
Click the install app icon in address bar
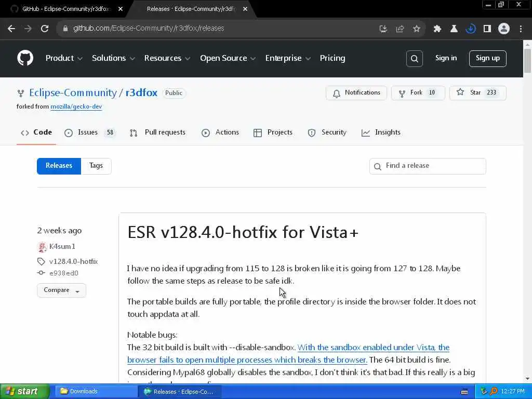click(383, 29)
